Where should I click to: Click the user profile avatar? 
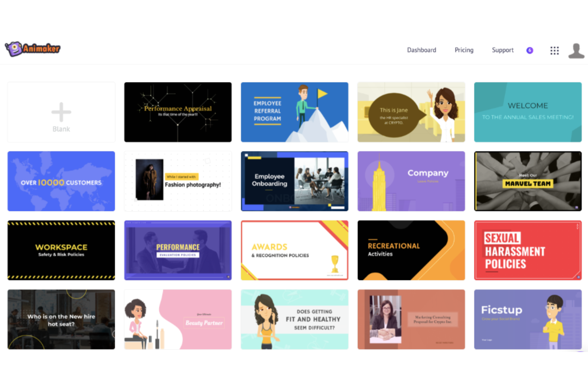click(x=576, y=50)
